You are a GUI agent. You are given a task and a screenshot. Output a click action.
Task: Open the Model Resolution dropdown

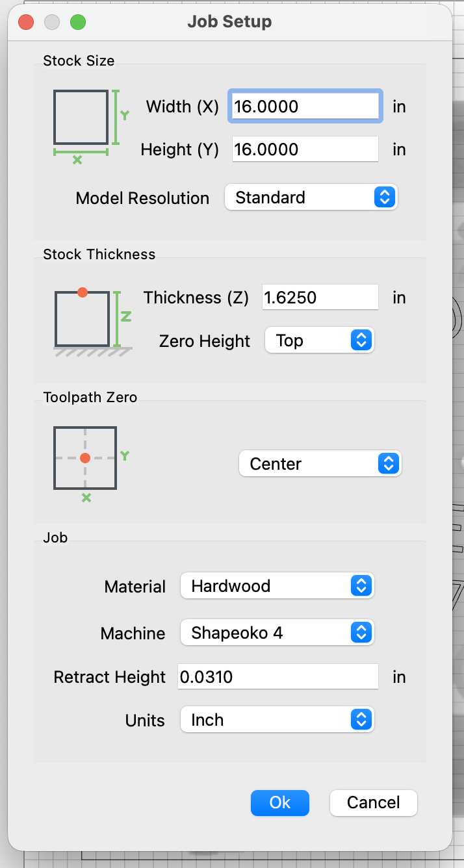click(x=311, y=198)
